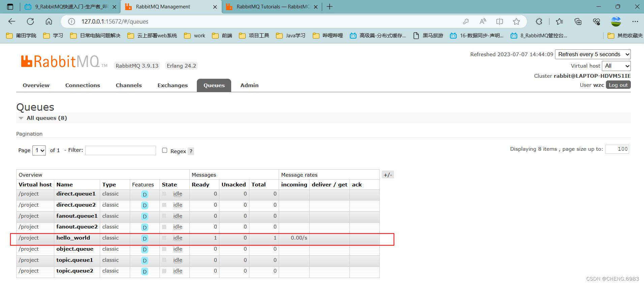Click the D feature badge for object.queue
The image size is (644, 284).
point(145,250)
